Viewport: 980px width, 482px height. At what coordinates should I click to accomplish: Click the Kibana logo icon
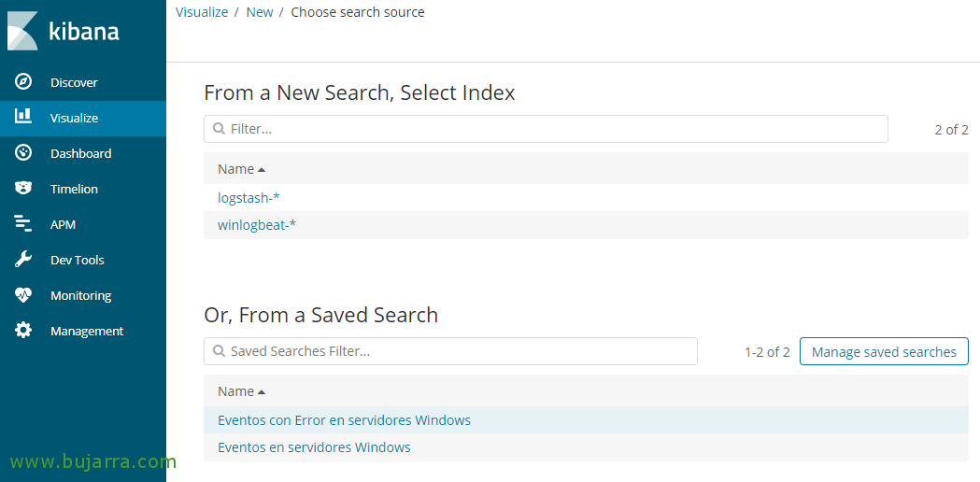click(22, 31)
